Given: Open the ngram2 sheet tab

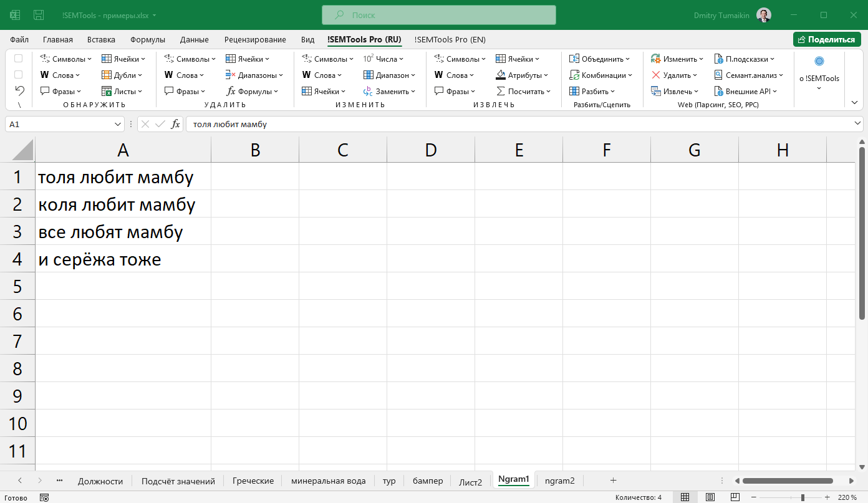Looking at the screenshot, I should 559,481.
